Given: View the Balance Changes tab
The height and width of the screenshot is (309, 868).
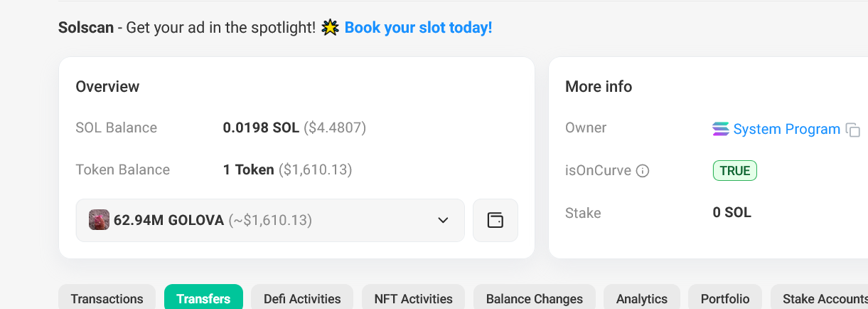Looking at the screenshot, I should click(535, 298).
